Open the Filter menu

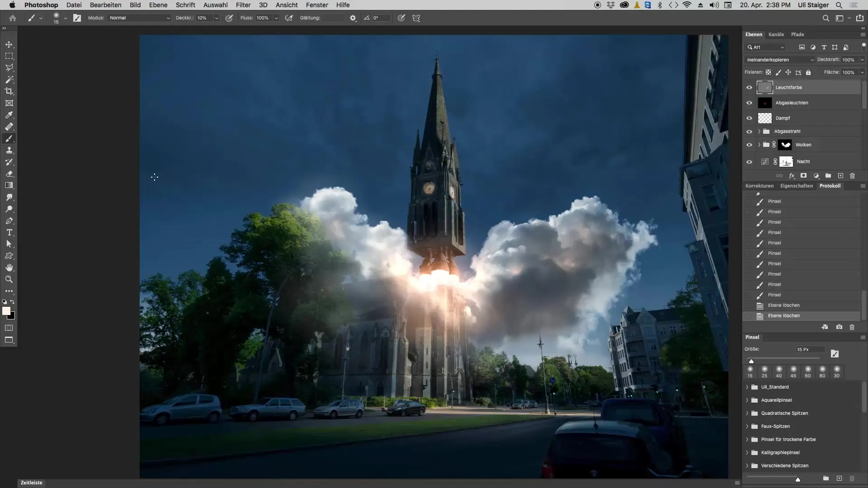click(x=243, y=5)
